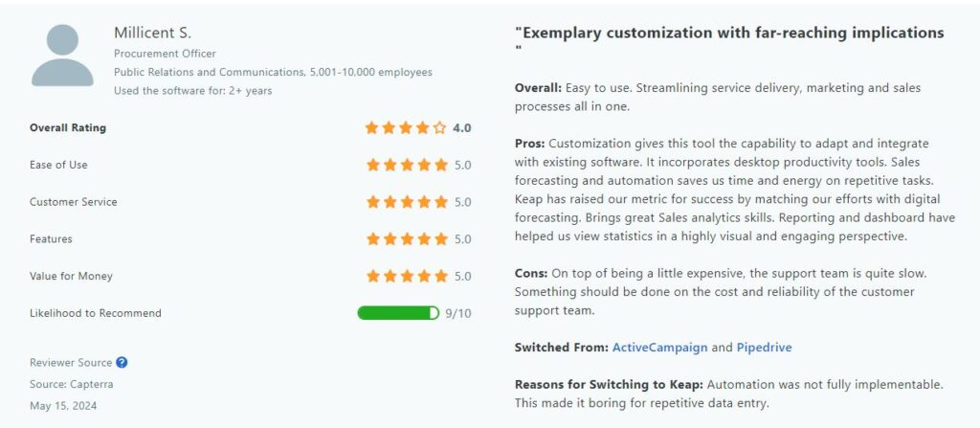Image resolution: width=980 pixels, height=428 pixels.
Task: Click the Value for Money stars
Action: 407,276
